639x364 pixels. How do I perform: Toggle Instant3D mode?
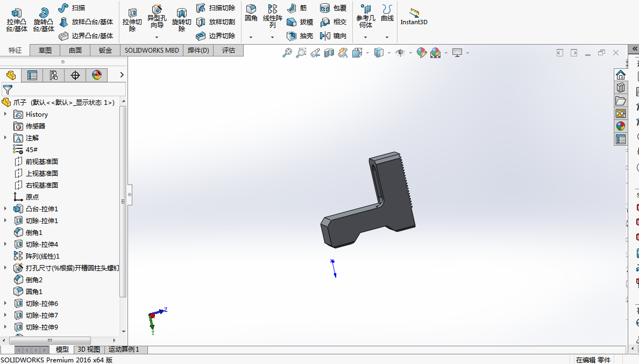(x=414, y=17)
